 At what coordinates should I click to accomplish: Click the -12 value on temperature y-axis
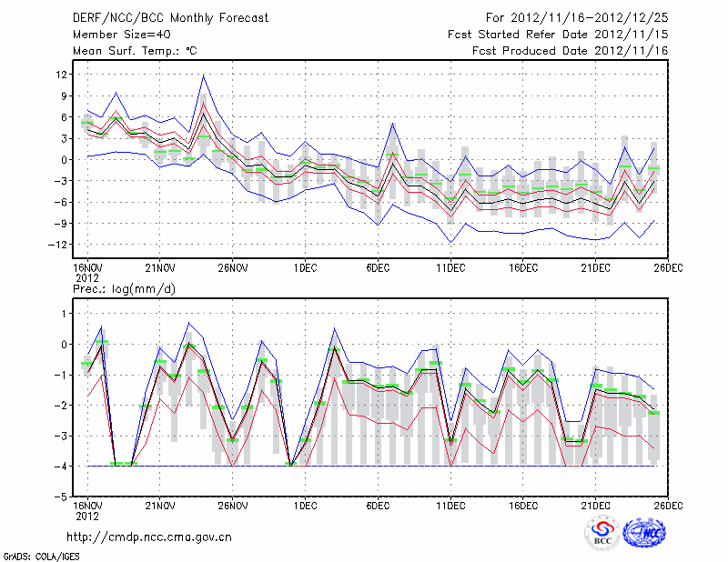pos(60,245)
